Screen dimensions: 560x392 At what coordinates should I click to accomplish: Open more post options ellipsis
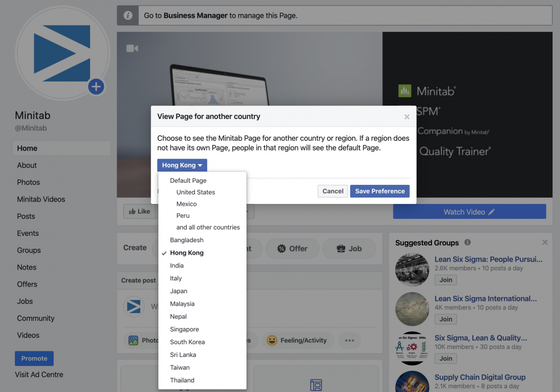[x=350, y=341]
